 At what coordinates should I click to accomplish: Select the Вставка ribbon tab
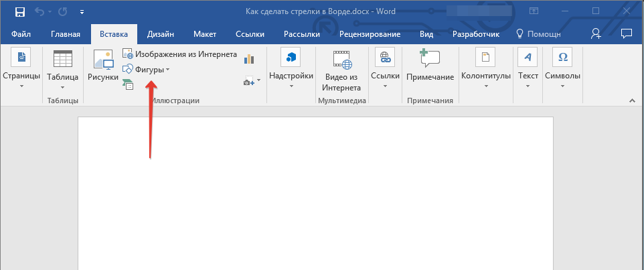(x=114, y=35)
